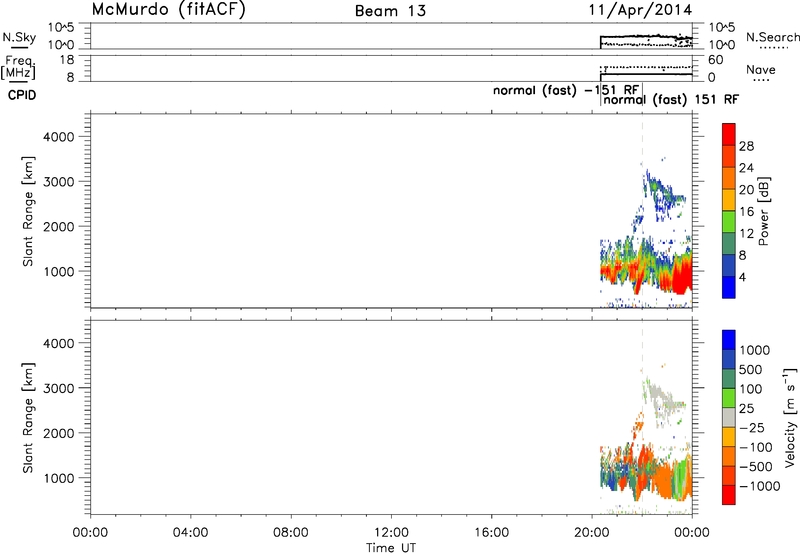Click the 'Power [dB]' colorbar title
Screen dimensions: 800x554
click(763, 211)
